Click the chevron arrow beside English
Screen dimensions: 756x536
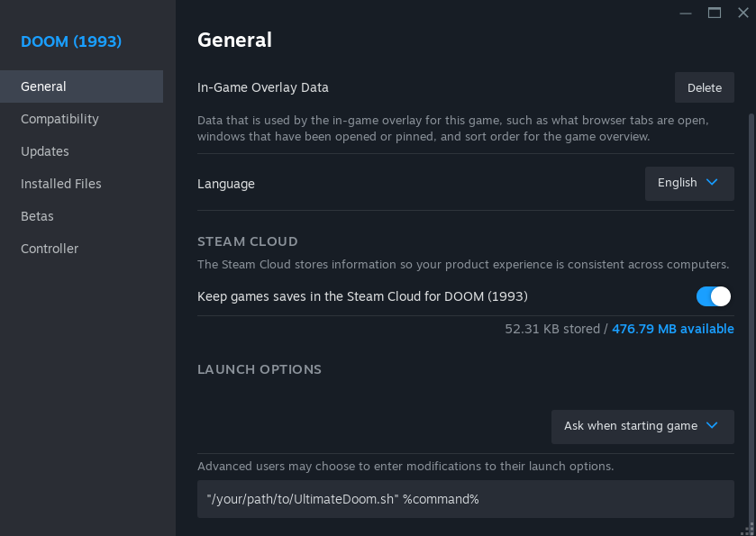coord(713,182)
